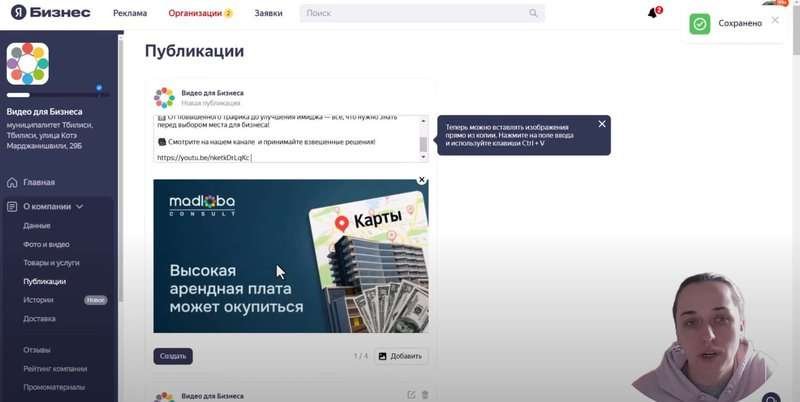The image size is (800, 402).
Task: Click the madloba attached image preview
Action: (x=291, y=256)
